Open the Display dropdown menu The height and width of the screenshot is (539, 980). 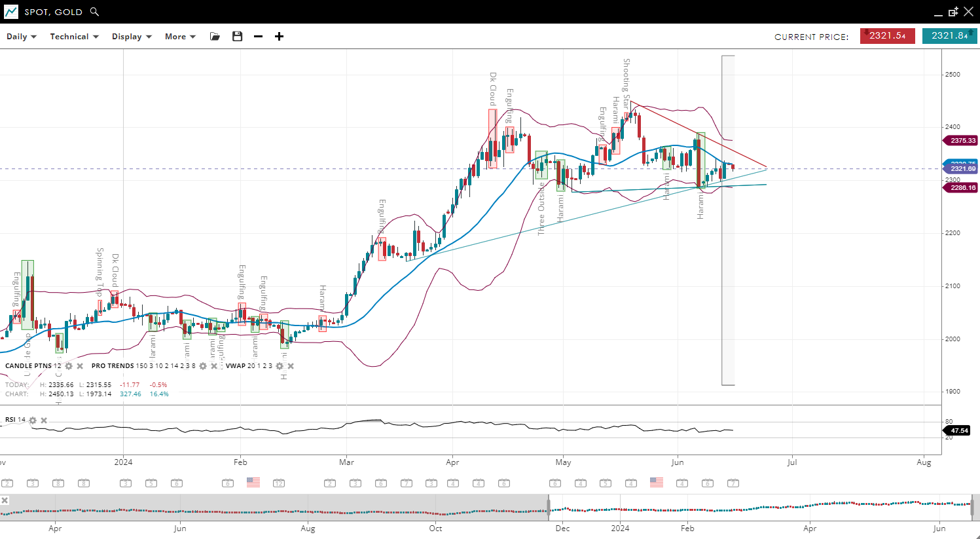click(132, 37)
